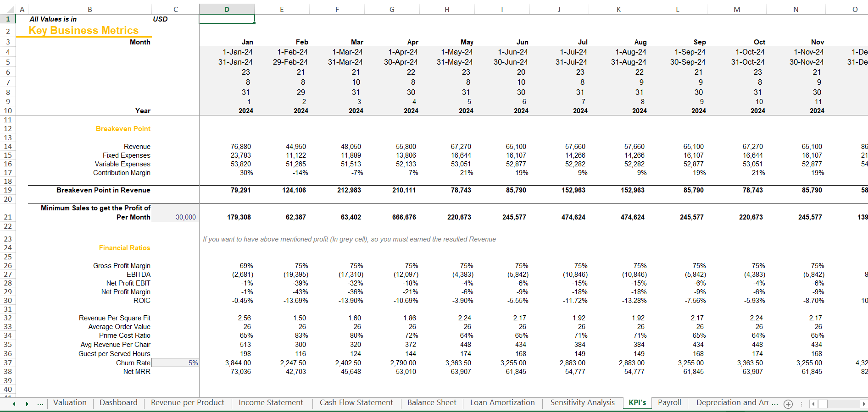Click the Prime Cost Ratio label
868x412 pixels.
(124, 335)
